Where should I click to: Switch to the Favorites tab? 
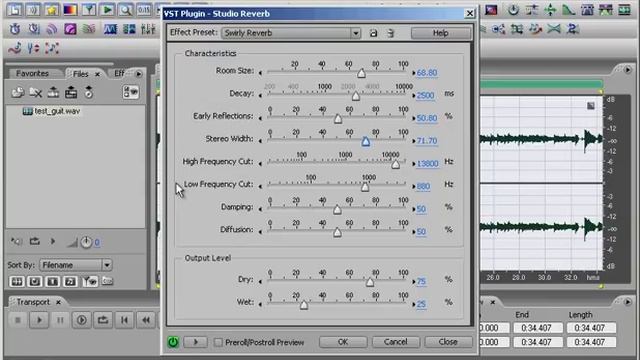[x=33, y=73]
